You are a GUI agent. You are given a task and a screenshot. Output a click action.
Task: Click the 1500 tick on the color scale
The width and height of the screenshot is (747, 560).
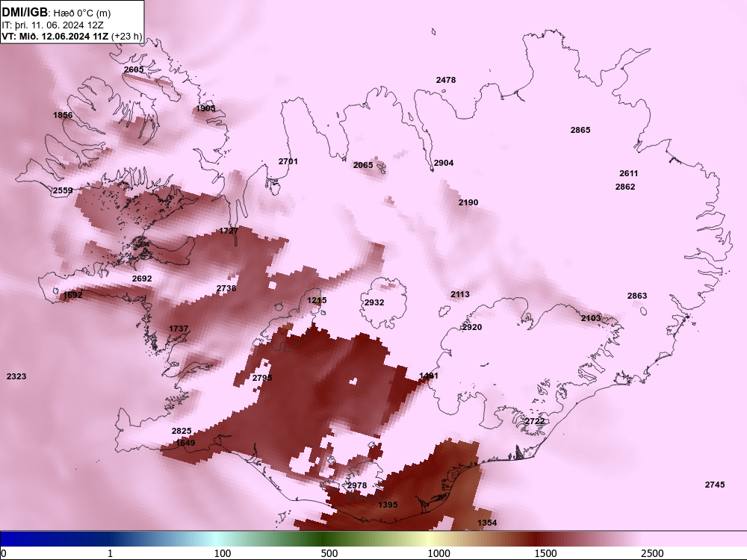pos(545,553)
